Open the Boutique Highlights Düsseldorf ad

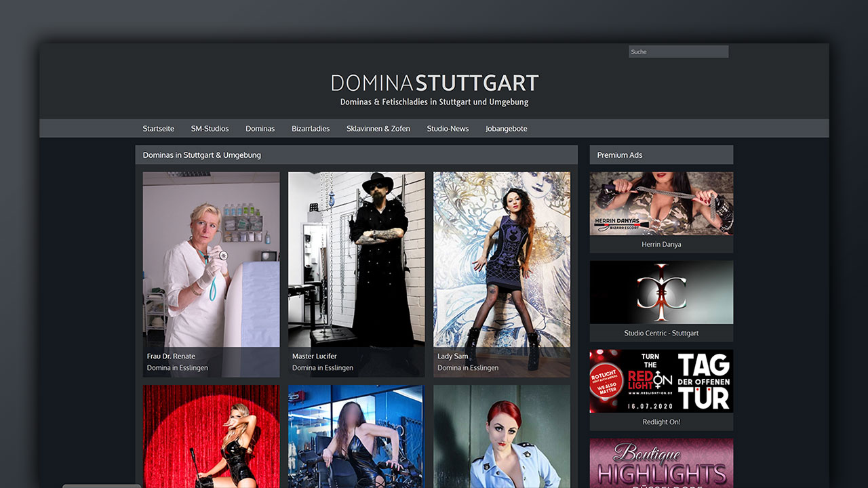tap(661, 464)
